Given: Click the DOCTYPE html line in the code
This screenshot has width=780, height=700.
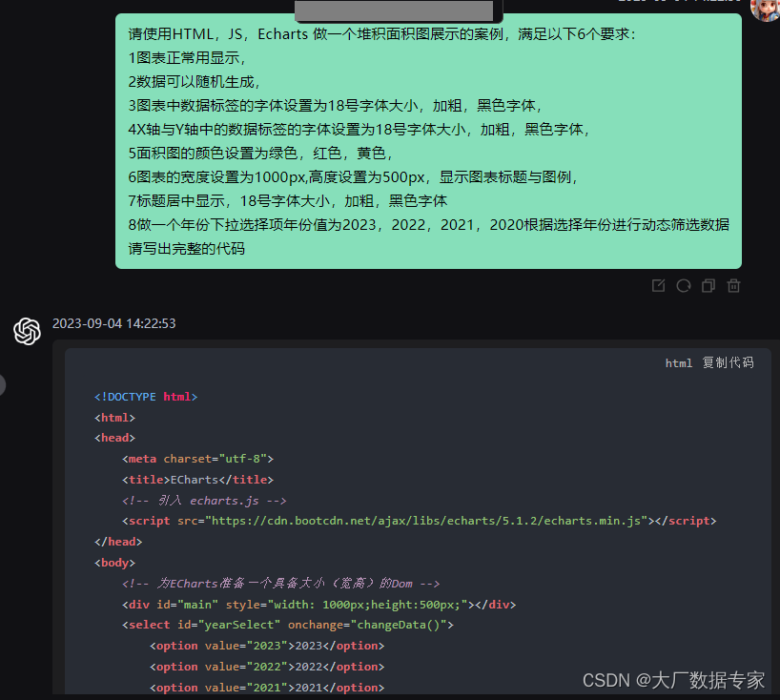Looking at the screenshot, I should [146, 396].
